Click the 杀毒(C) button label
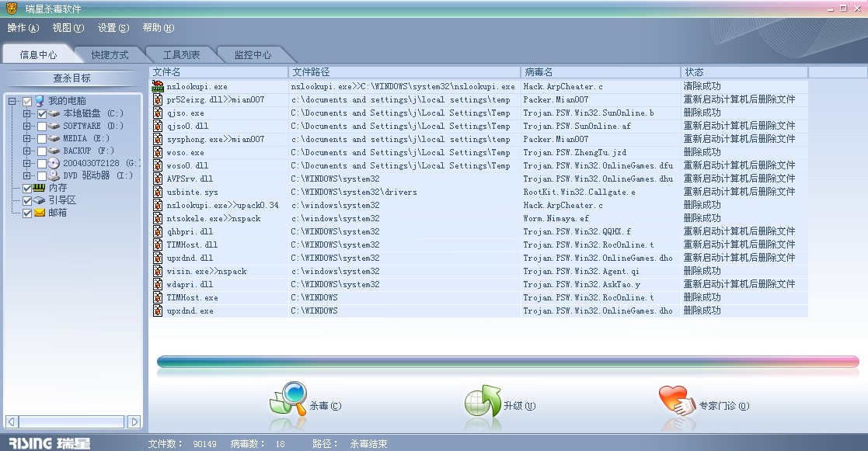This screenshot has height=451, width=868. [326, 406]
